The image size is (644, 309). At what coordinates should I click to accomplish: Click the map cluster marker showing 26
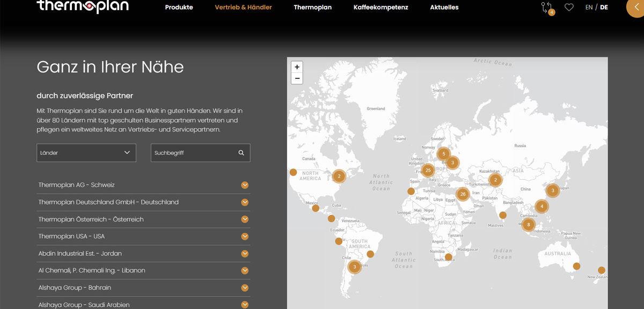(463, 194)
